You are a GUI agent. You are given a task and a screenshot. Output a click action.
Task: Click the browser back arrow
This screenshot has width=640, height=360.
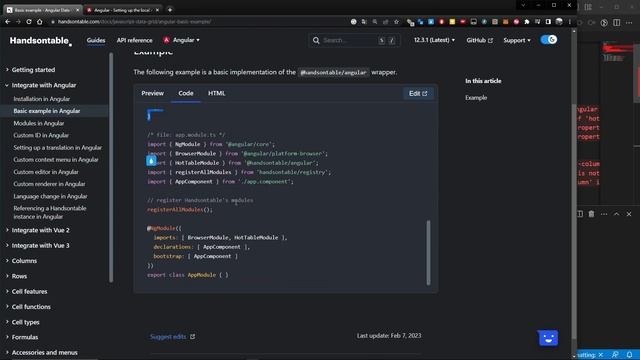(8, 22)
